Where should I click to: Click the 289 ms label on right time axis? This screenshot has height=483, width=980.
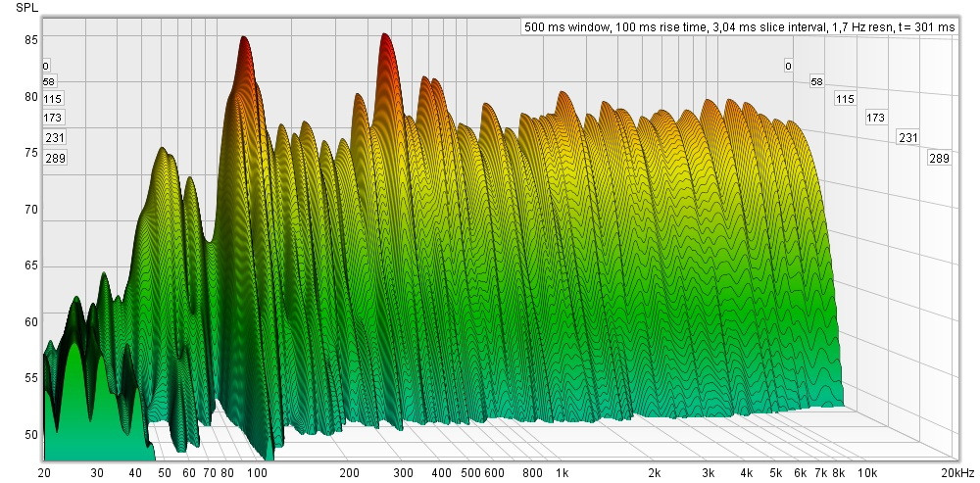tap(939, 158)
